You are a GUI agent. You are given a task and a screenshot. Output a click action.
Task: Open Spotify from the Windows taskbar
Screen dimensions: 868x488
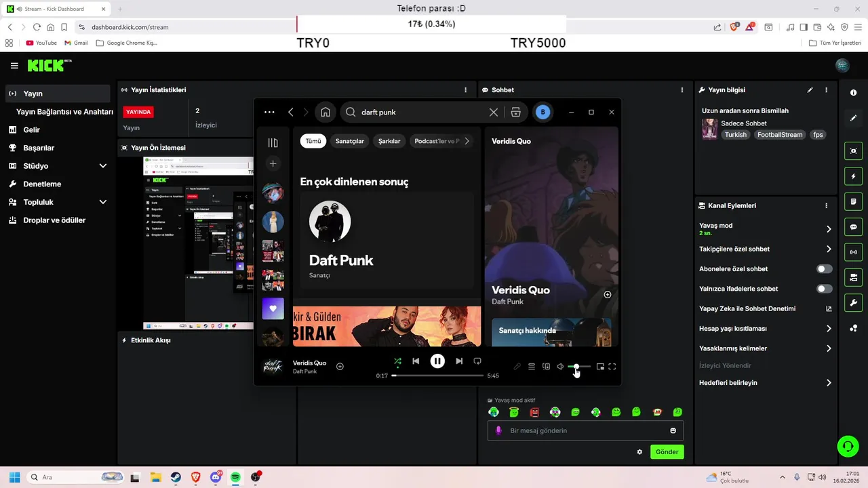pos(235,477)
